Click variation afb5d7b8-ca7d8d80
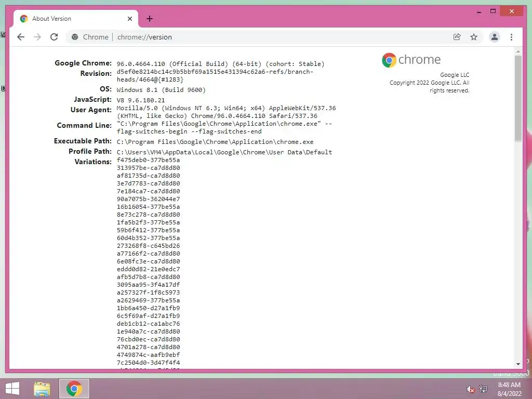The height and width of the screenshot is (399, 532). [x=148, y=277]
